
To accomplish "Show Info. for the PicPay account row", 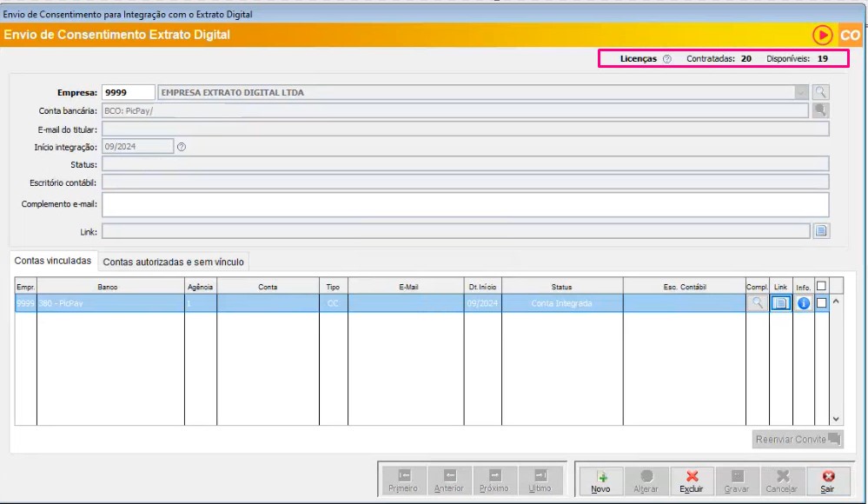I will coord(804,303).
